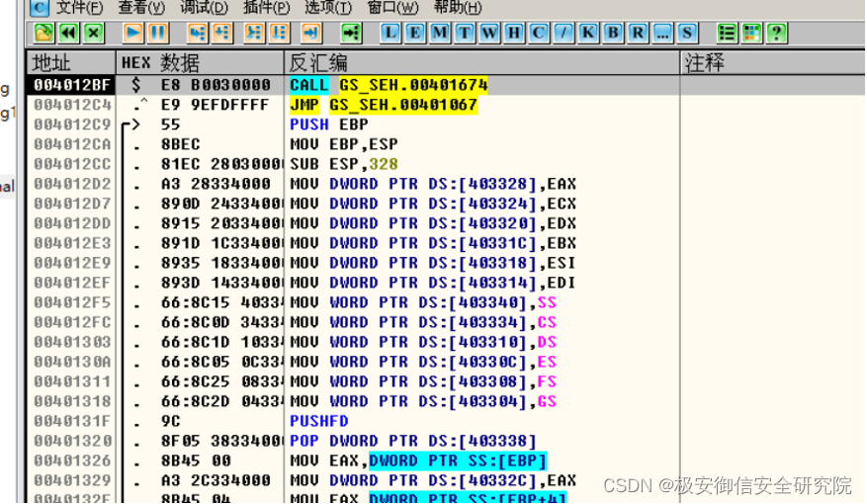The width and height of the screenshot is (867, 504).
Task: Show Memory map with M button
Action: point(440,34)
